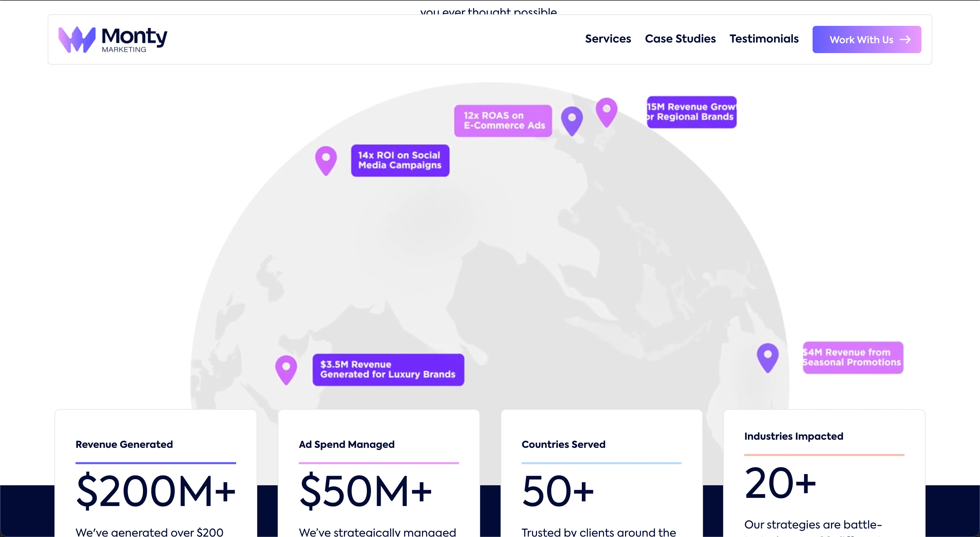Image resolution: width=980 pixels, height=537 pixels.
Task: Click the Countries Served card heading
Action: (x=563, y=444)
